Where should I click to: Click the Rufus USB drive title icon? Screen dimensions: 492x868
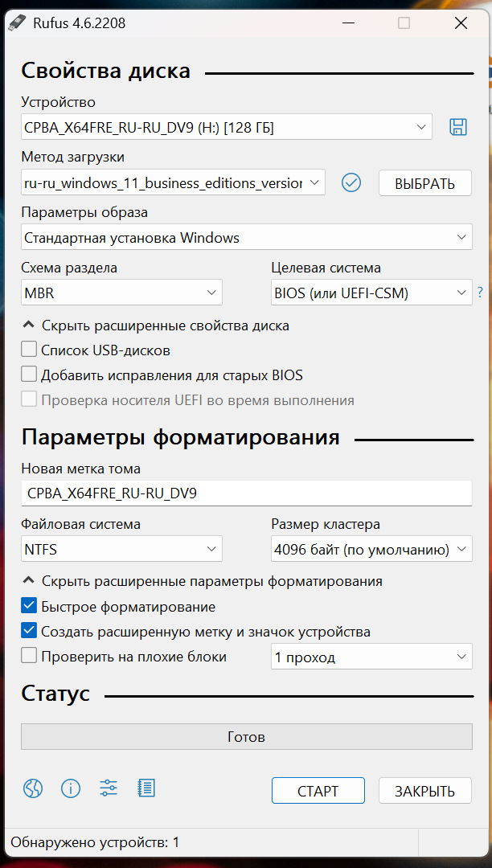[16, 23]
